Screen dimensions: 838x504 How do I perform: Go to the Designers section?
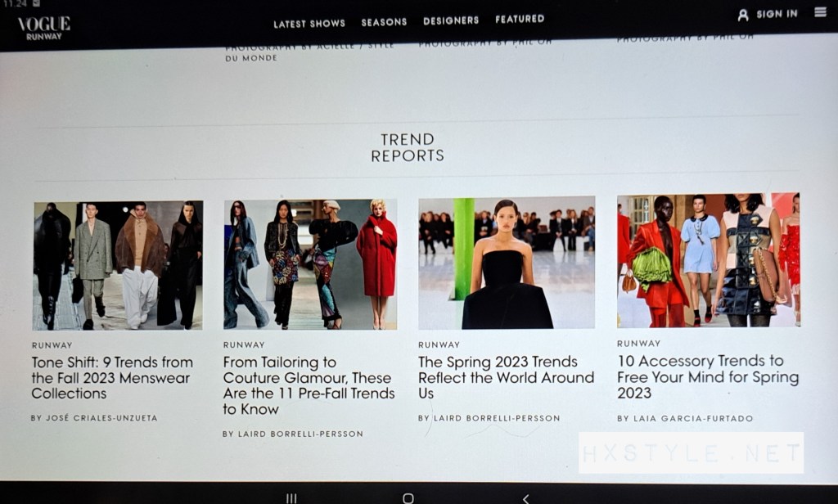click(451, 20)
